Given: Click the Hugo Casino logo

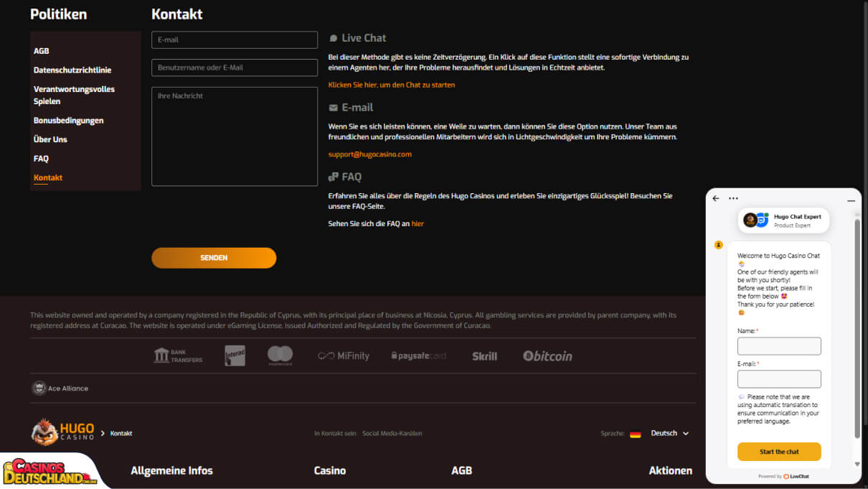Looking at the screenshot, I should pos(63,432).
